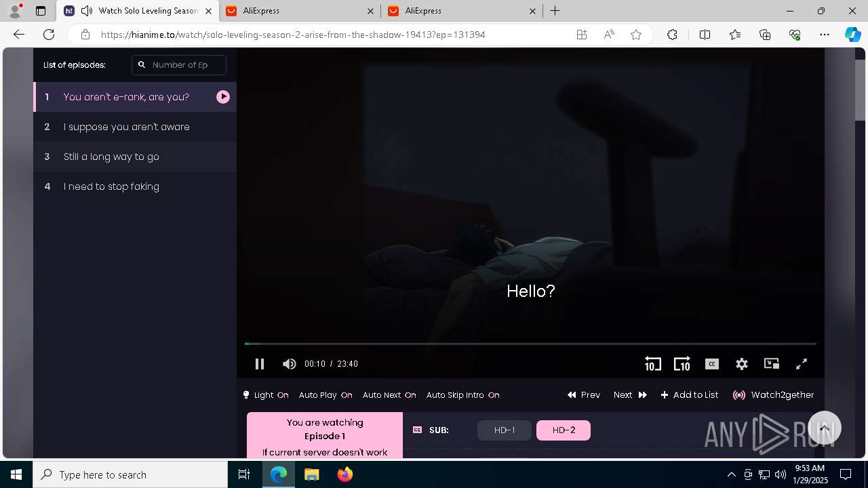868x488 pixels.
Task: Open browser Extensions menu
Action: [x=672, y=35]
